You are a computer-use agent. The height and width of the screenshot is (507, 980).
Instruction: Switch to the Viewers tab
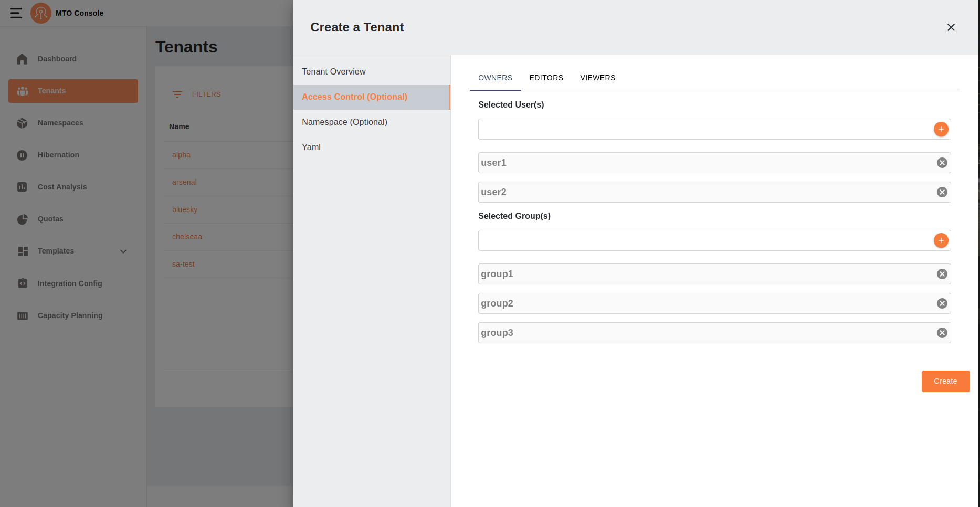coord(597,78)
